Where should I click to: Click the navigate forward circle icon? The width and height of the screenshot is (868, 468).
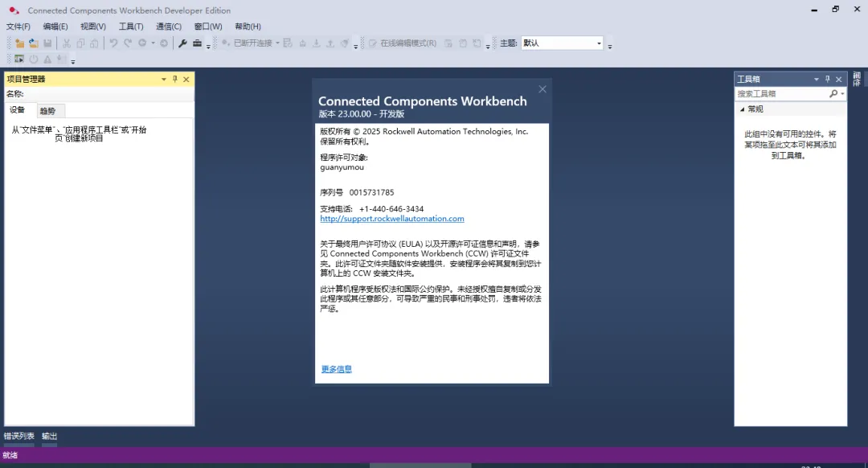(x=164, y=43)
